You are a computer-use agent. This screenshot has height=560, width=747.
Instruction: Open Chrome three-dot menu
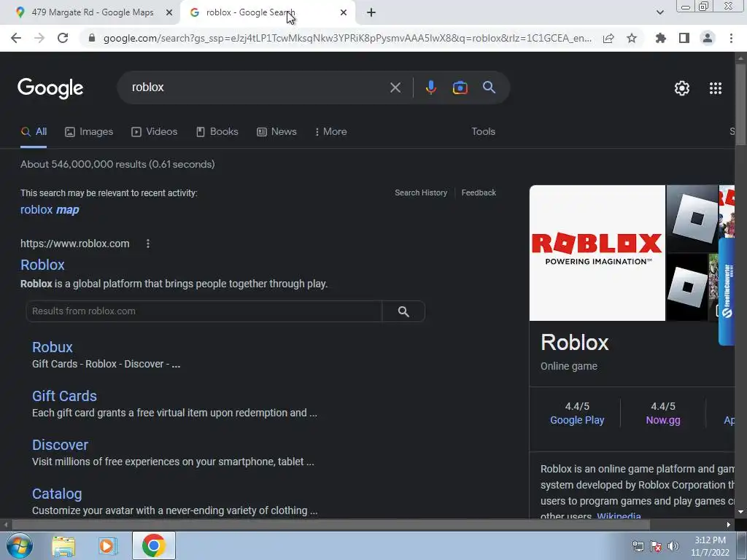click(731, 38)
